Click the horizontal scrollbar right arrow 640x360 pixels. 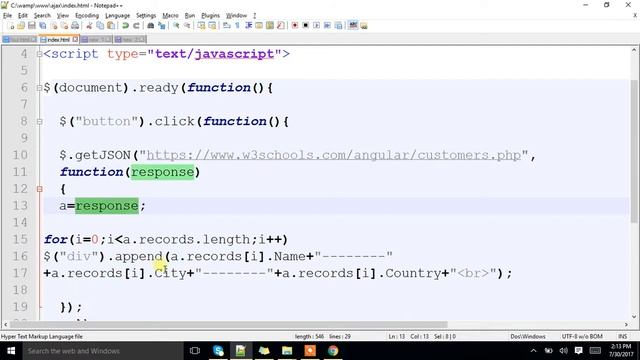[626, 324]
